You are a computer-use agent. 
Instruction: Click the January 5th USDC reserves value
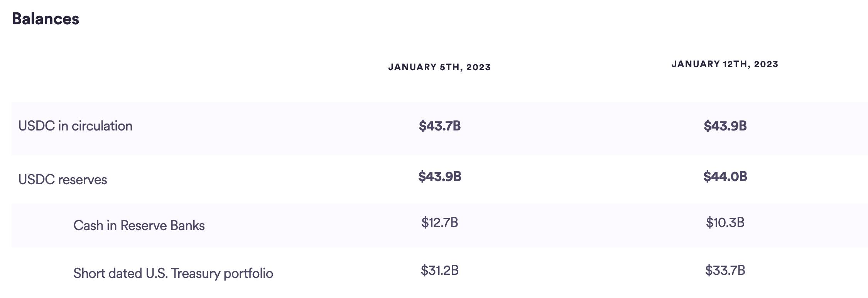pos(440,176)
